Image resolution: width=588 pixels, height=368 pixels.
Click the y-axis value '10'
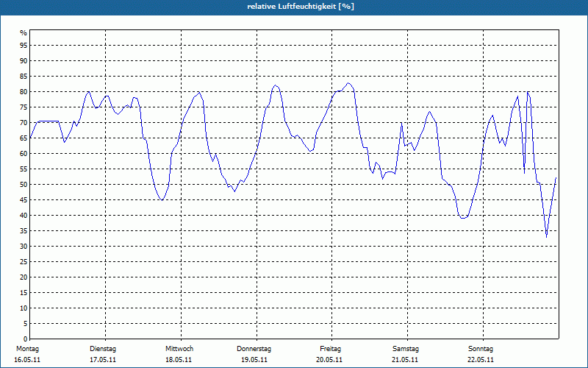[x=24, y=308]
